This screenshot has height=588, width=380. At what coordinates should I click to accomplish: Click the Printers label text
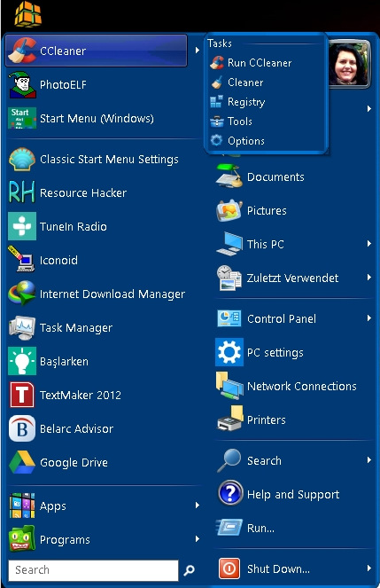[x=267, y=420]
